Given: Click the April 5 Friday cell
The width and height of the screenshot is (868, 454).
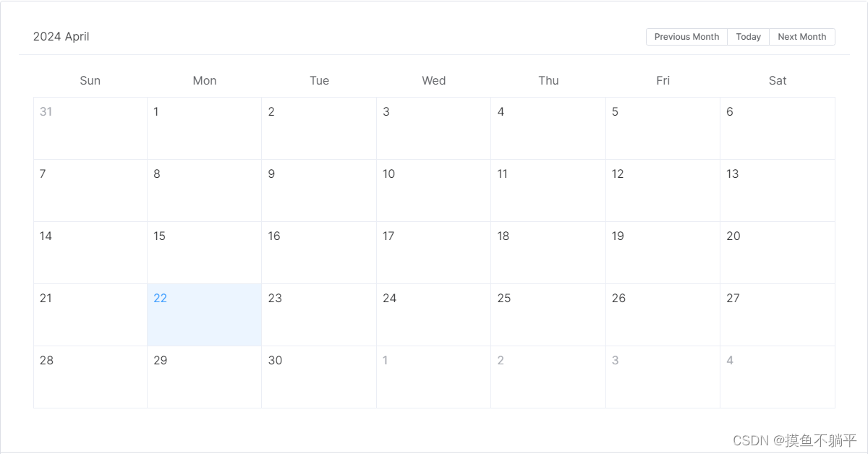Looking at the screenshot, I should point(663,128).
